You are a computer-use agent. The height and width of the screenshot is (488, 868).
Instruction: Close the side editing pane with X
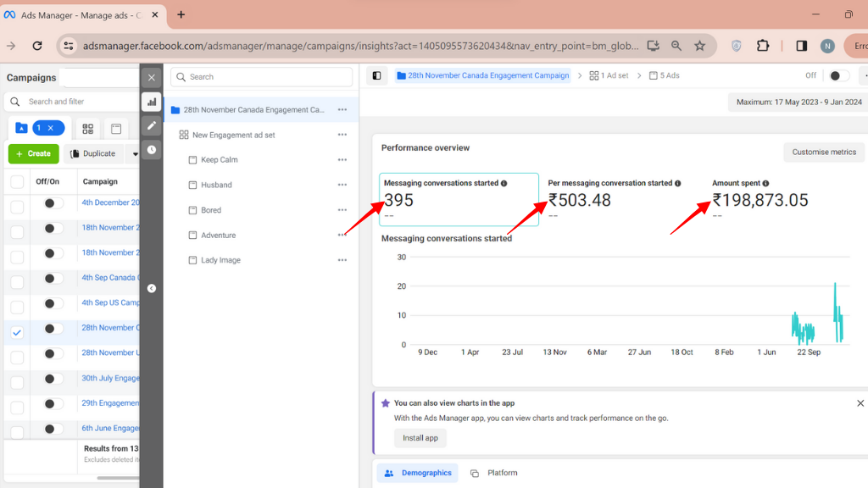tap(152, 77)
